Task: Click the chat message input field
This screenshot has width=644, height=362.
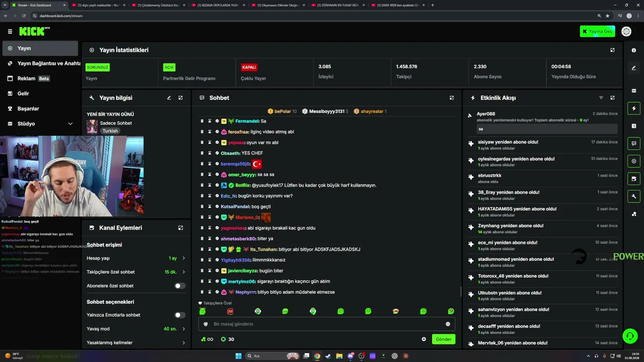Action: pyautogui.click(x=328, y=324)
